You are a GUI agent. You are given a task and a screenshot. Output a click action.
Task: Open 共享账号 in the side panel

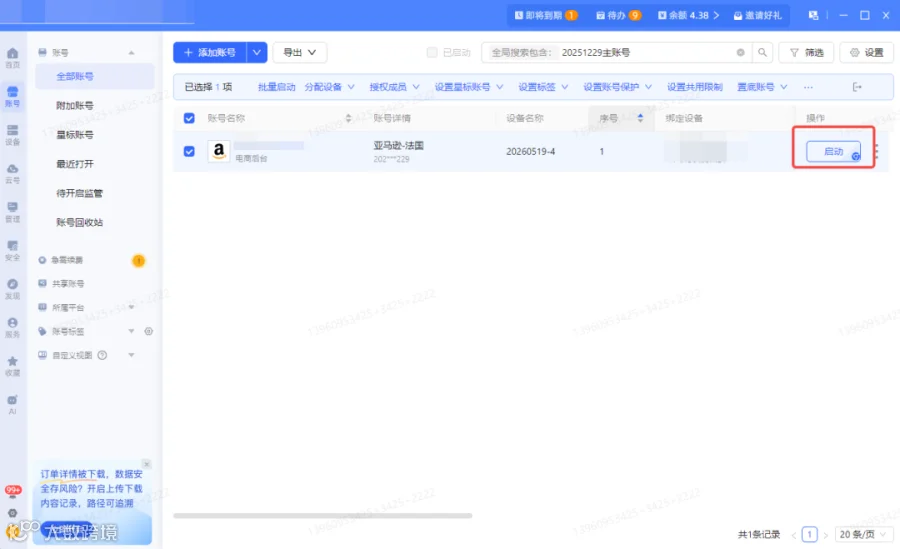68,284
